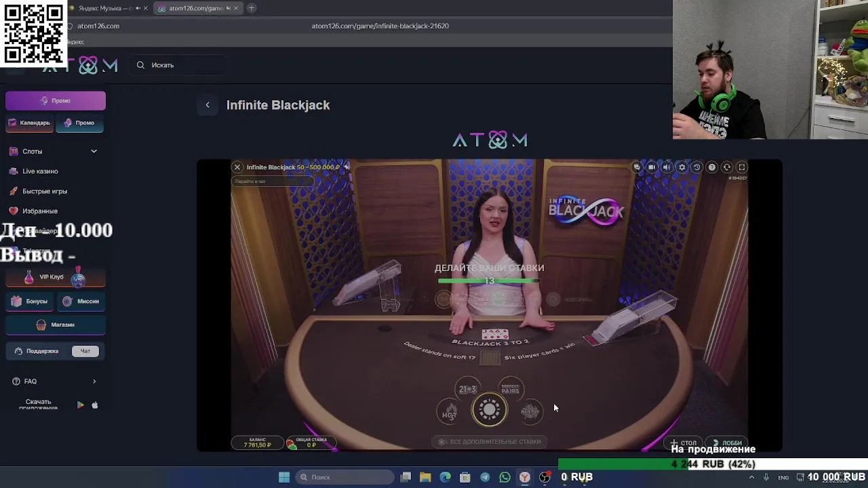Open the purple Промо banner button
This screenshot has height=488, width=868.
[56, 100]
